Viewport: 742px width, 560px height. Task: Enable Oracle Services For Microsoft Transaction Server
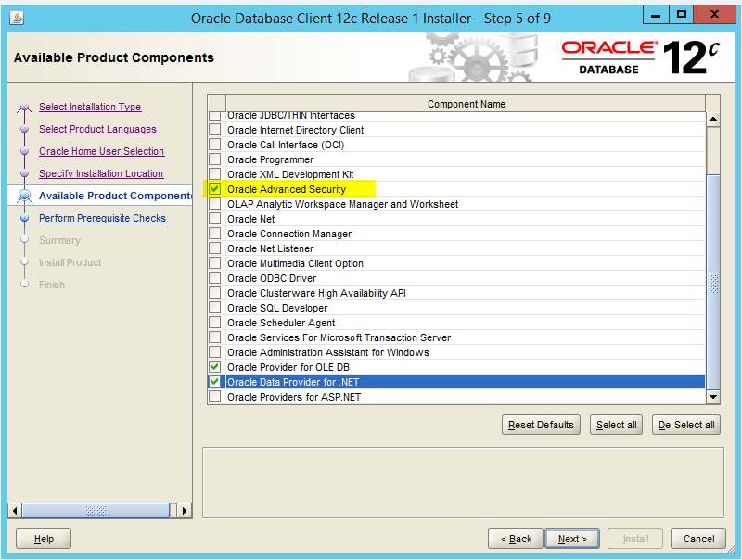(215, 337)
